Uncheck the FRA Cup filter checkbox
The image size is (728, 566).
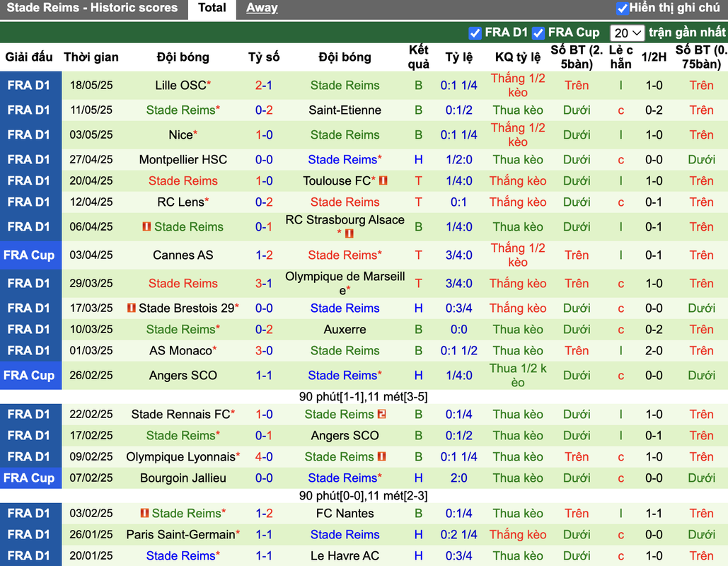click(538, 33)
